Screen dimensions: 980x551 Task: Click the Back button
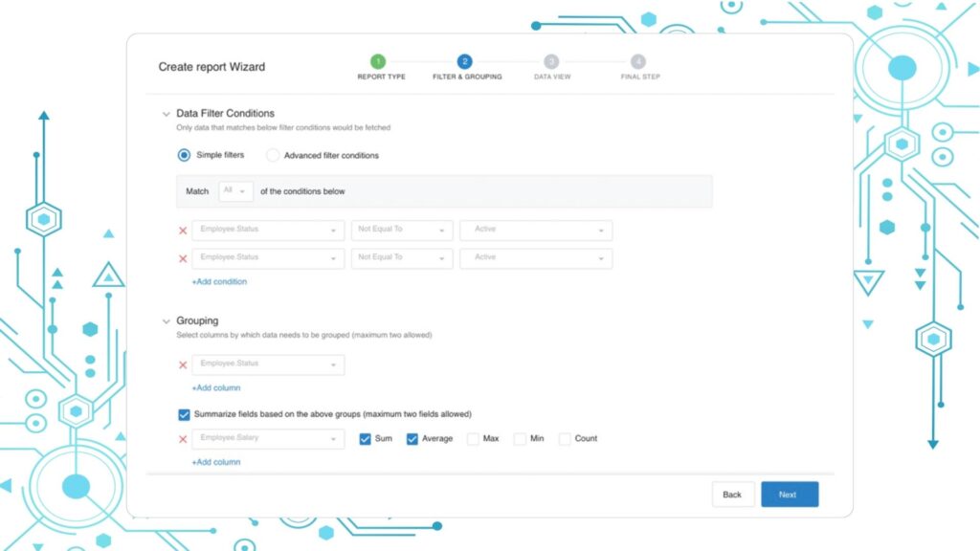coord(732,495)
